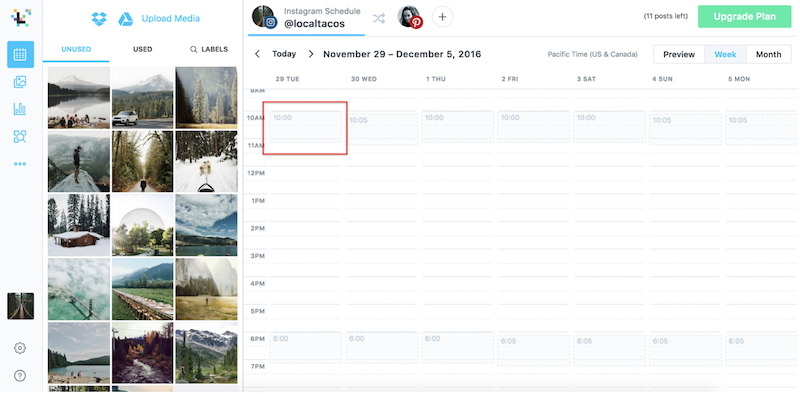Open the analytics bar chart icon

(20, 109)
